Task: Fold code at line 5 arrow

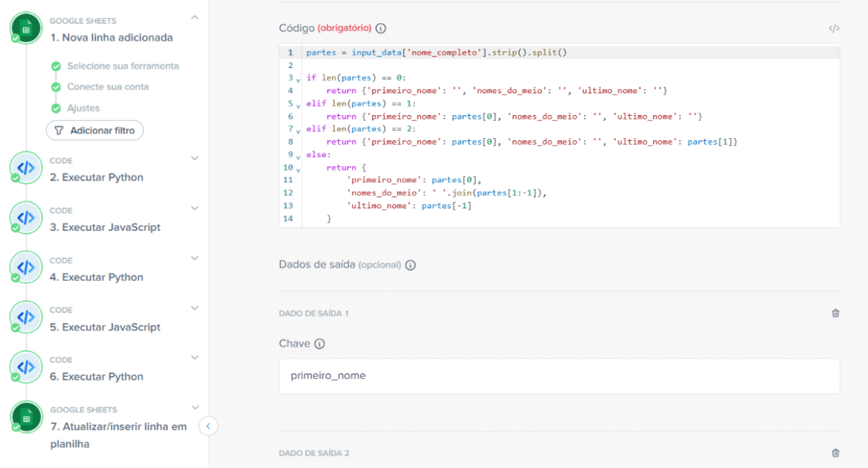Action: [x=298, y=106]
